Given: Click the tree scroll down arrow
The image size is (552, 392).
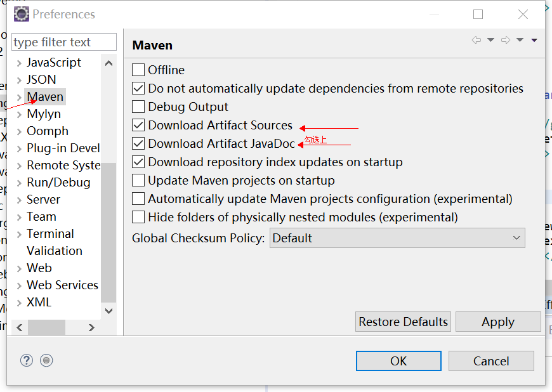Looking at the screenshot, I should (108, 311).
